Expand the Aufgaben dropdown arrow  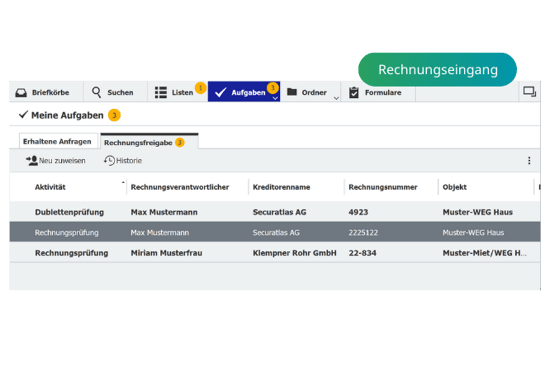pyautogui.click(x=275, y=98)
